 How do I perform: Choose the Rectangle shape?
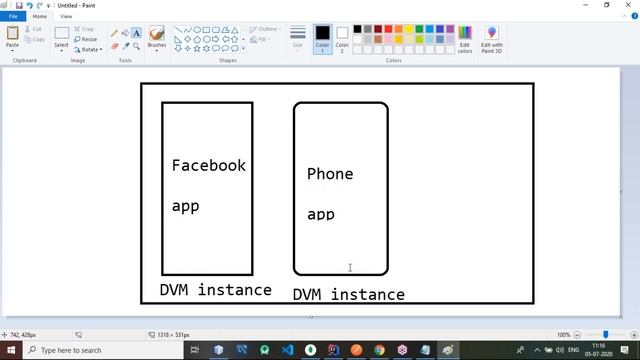point(207,30)
